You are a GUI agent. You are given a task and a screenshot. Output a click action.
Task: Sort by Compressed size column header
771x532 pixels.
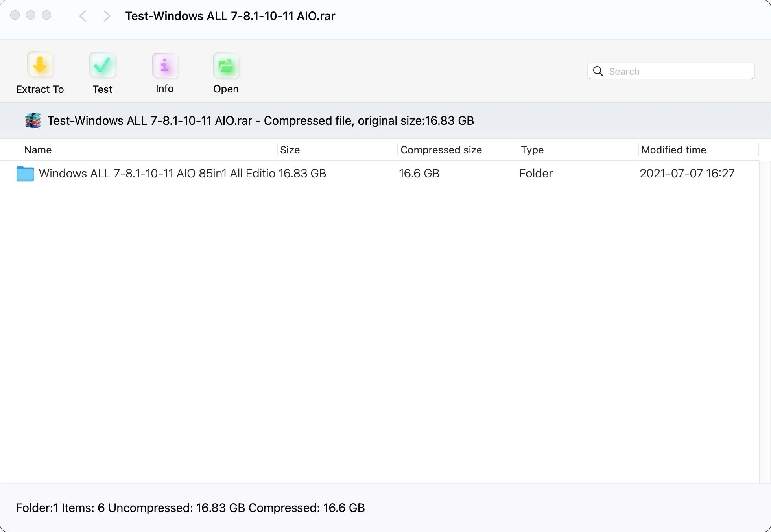click(x=441, y=150)
